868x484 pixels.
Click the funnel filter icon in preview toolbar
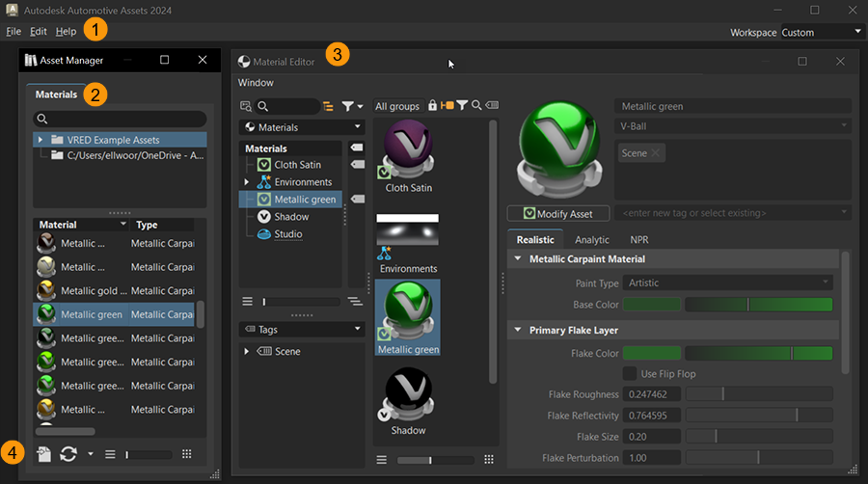462,104
